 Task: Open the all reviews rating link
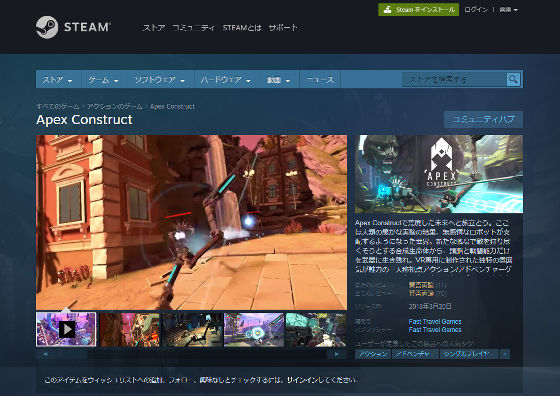[421, 293]
